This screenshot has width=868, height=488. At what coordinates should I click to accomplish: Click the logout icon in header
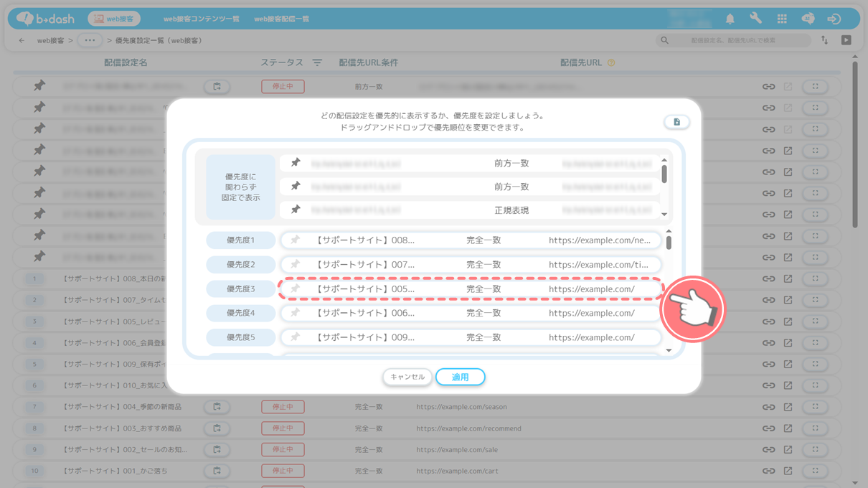tap(834, 19)
